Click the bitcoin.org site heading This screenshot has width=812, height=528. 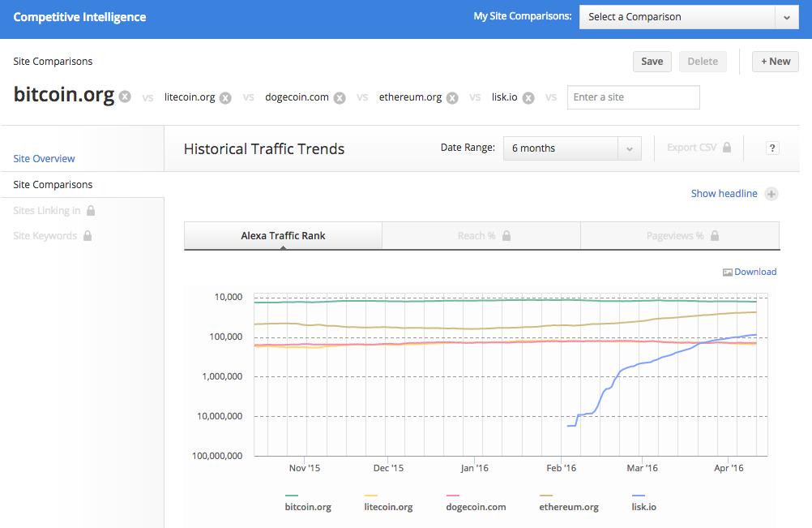(64, 96)
